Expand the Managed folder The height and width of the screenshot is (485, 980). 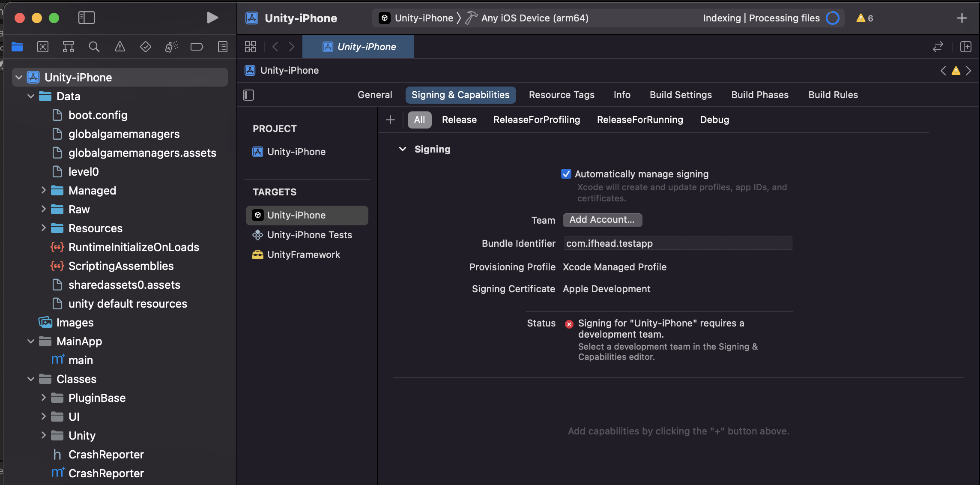click(x=43, y=190)
